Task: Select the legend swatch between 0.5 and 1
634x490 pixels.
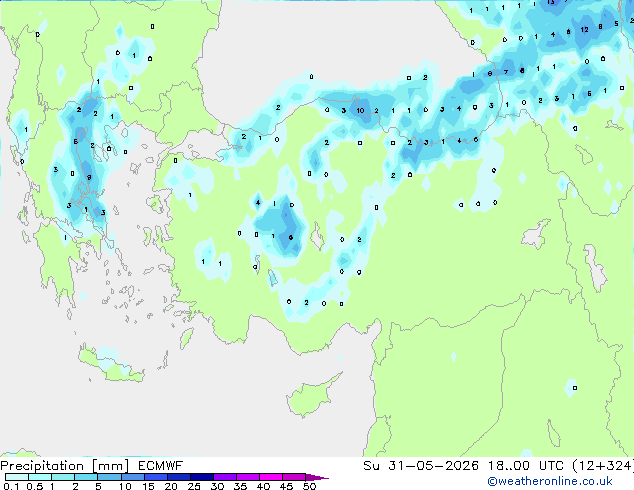Action: pos(40,477)
